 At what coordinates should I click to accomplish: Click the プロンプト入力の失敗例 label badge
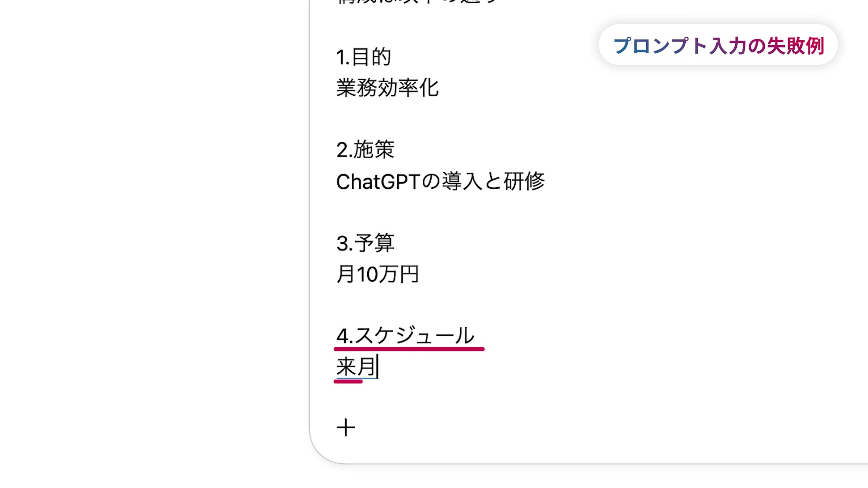(718, 45)
